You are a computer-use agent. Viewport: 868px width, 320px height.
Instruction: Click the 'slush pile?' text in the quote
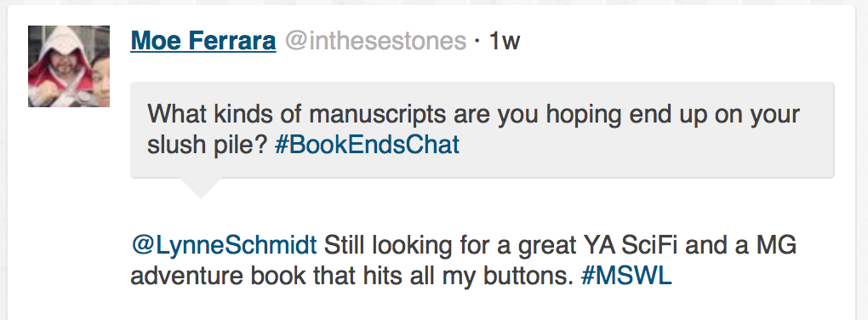tap(208, 145)
